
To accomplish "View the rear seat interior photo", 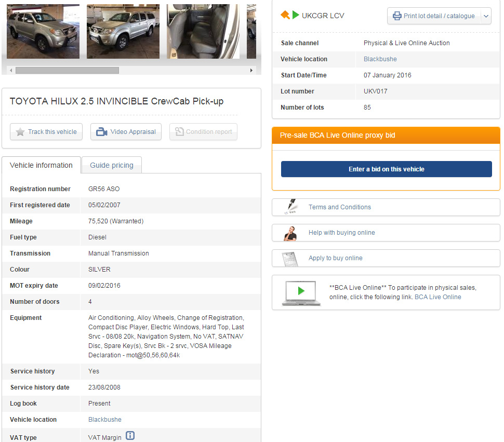I will pyautogui.click(x=203, y=31).
